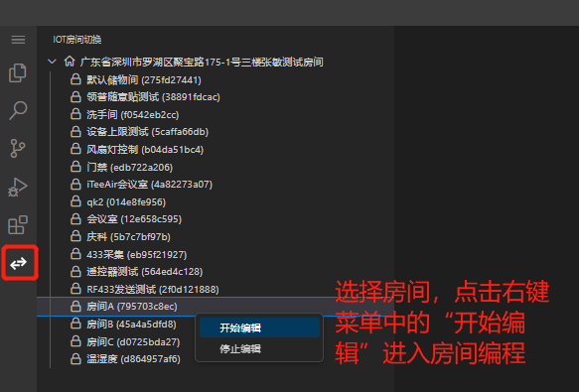
Task: Click the lock icon of 会议室 (12e658c595)
Action: coord(75,219)
